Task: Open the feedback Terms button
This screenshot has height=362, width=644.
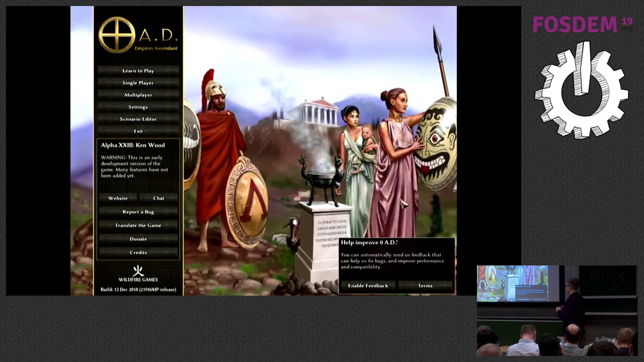Action: (x=425, y=286)
